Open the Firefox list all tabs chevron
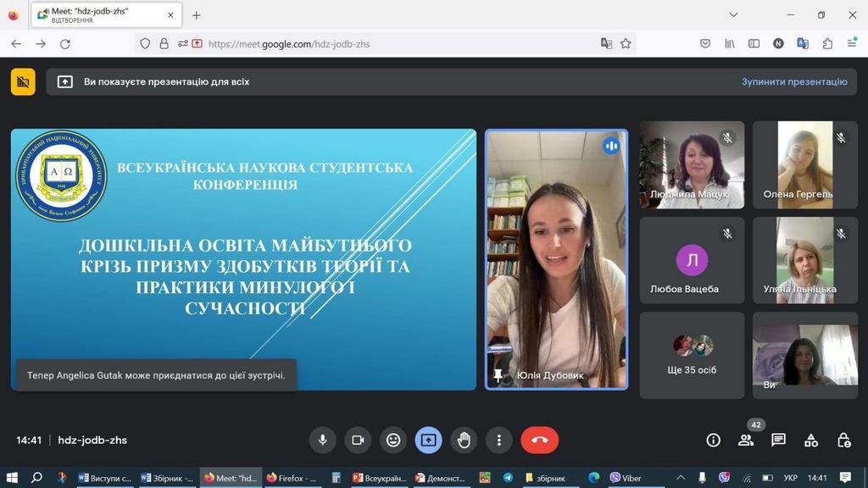868x488 pixels. pyautogui.click(x=733, y=15)
